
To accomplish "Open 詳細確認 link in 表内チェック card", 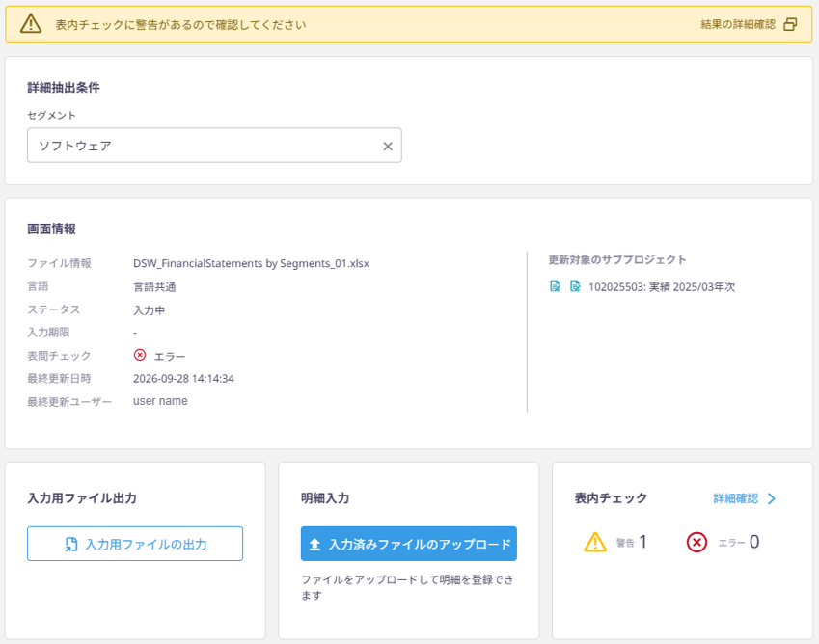I will pyautogui.click(x=735, y=498).
